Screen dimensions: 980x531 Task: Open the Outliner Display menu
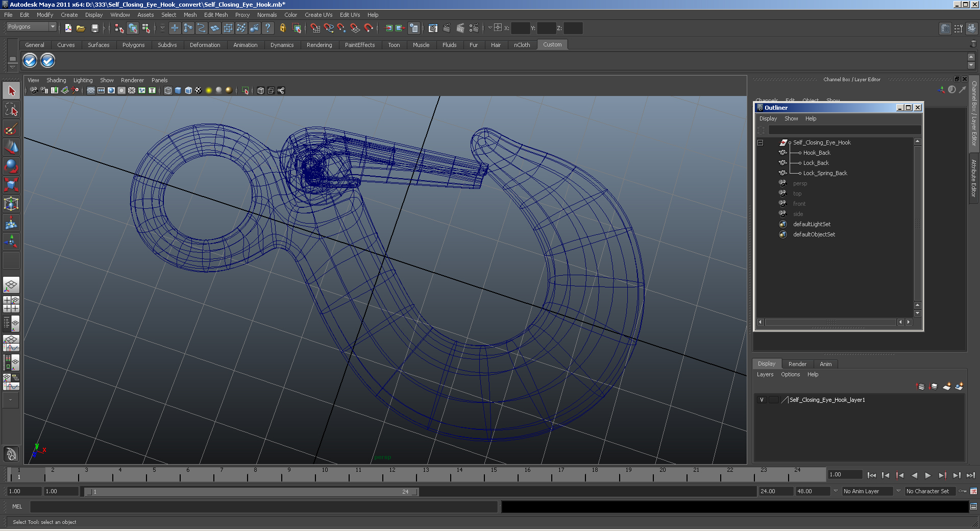[x=768, y=118]
